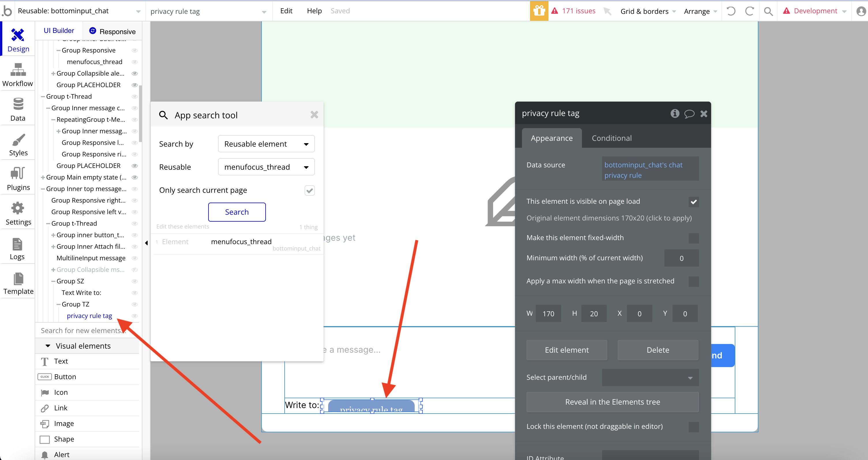Open the Search by Reusable element dropdown
868x460 pixels.
(x=266, y=144)
